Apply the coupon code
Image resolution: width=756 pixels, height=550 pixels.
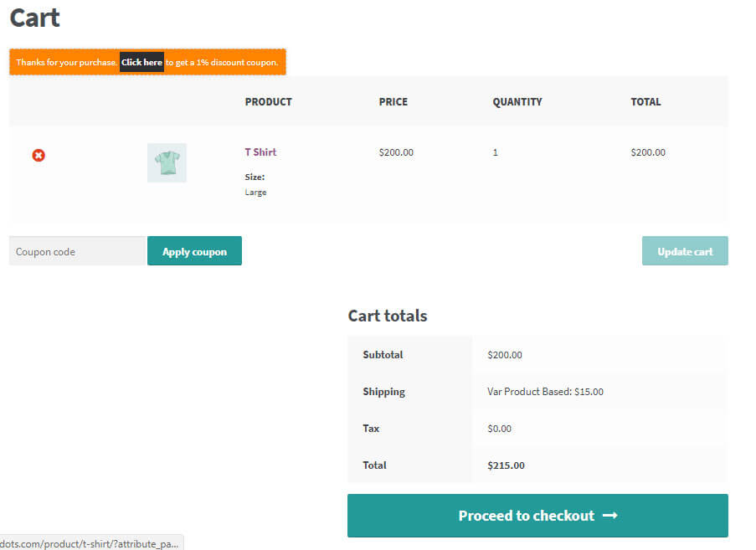pos(194,250)
